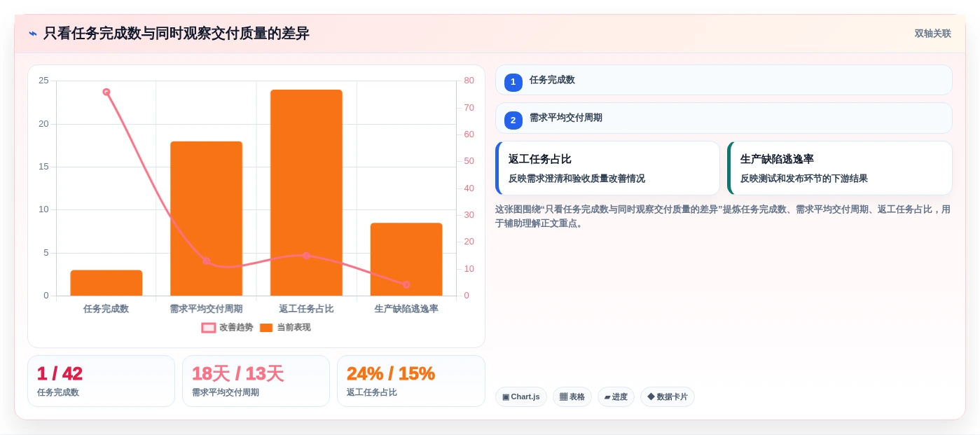Toggle the 改善趋势 legend item
Viewport: 980px width, 435px height.
click(227, 327)
